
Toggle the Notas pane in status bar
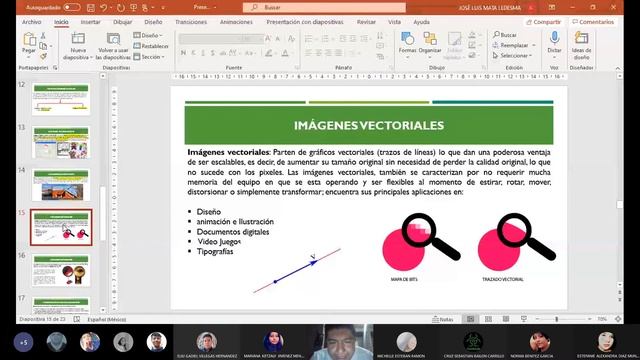443,319
